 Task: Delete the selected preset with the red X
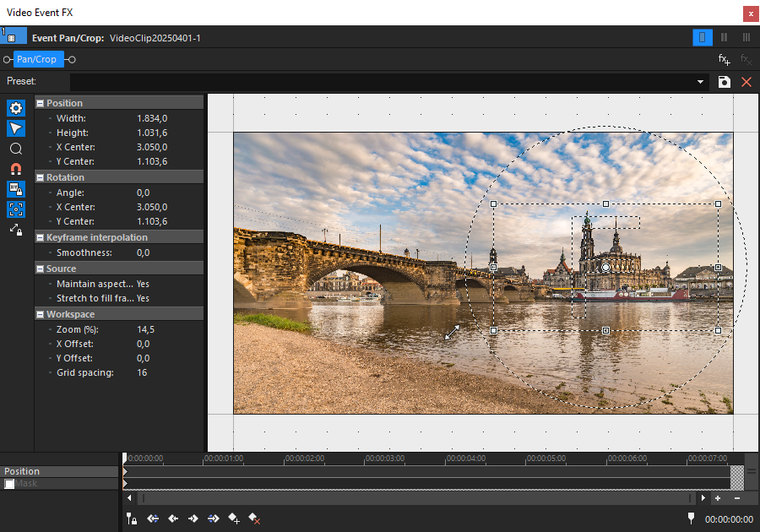point(746,82)
